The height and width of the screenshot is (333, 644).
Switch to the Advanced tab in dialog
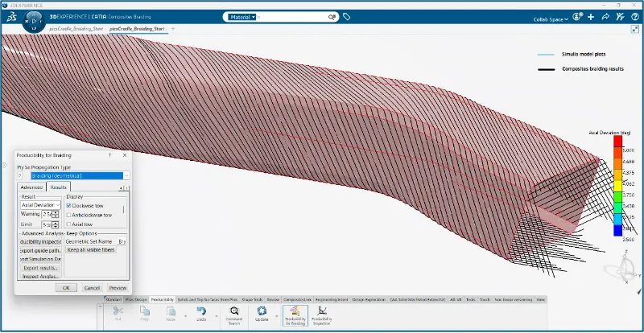[31, 187]
